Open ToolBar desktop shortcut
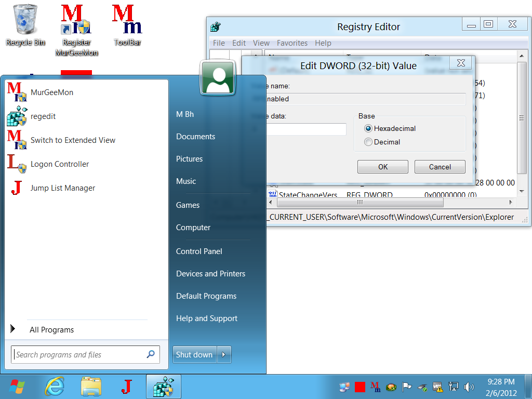 [127, 25]
